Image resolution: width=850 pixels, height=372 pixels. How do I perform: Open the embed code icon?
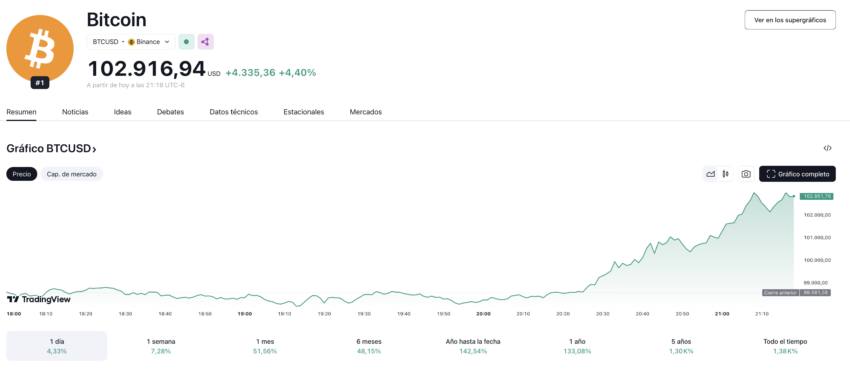827,148
